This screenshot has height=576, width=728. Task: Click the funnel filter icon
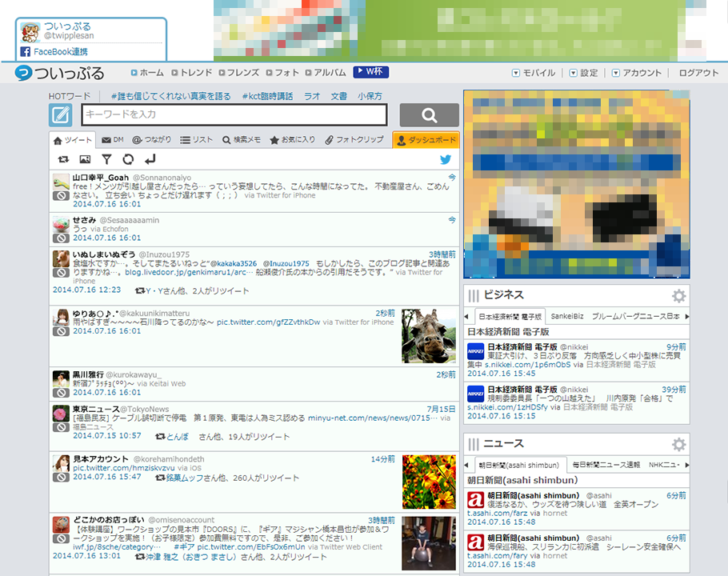coord(106,160)
